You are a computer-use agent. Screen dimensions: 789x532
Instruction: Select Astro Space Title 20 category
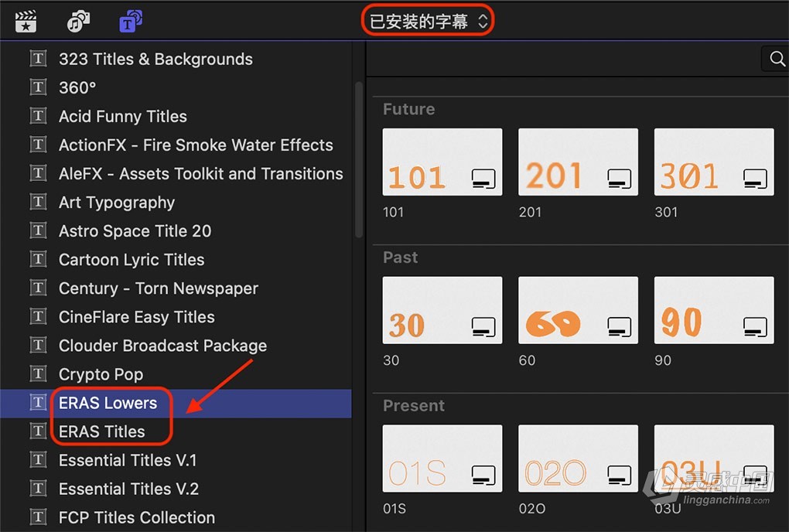[x=176, y=230]
